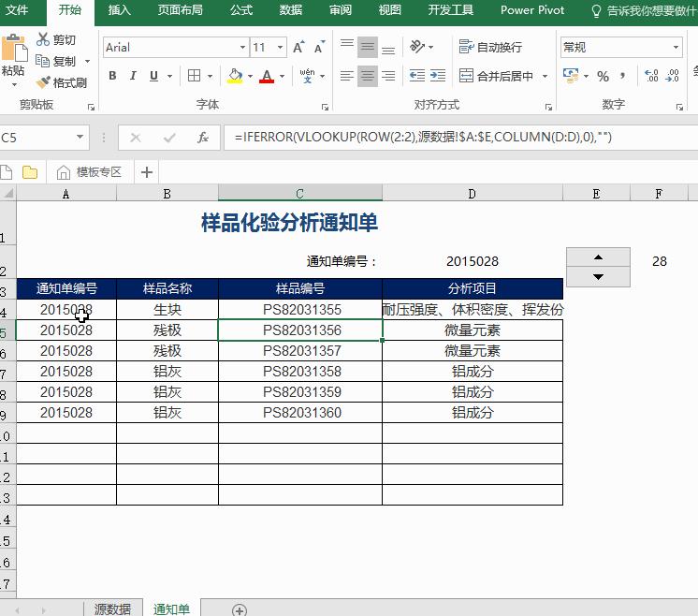This screenshot has width=698, height=616.
Task: Toggle Italic formatting
Action: [x=133, y=76]
